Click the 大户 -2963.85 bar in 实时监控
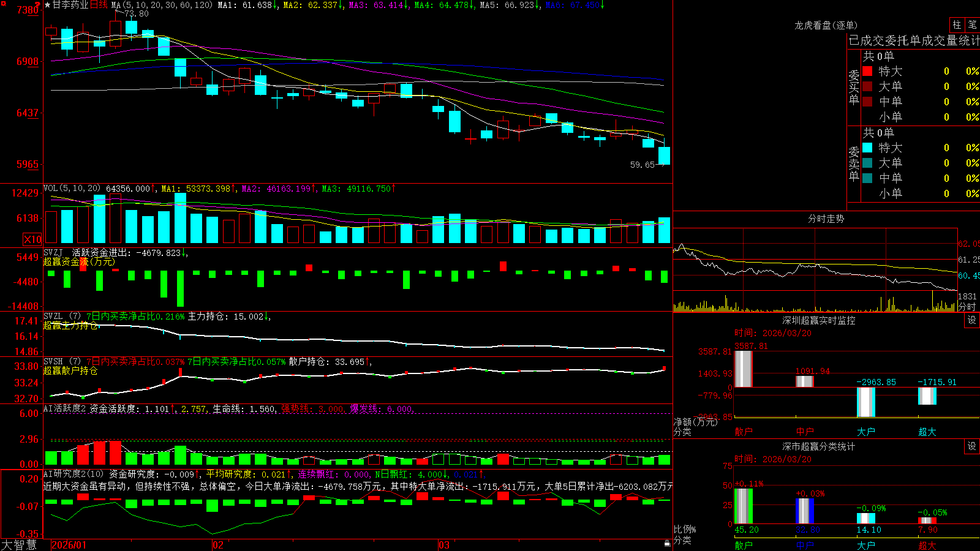The height and width of the screenshot is (551, 980). pyautogui.click(x=866, y=402)
